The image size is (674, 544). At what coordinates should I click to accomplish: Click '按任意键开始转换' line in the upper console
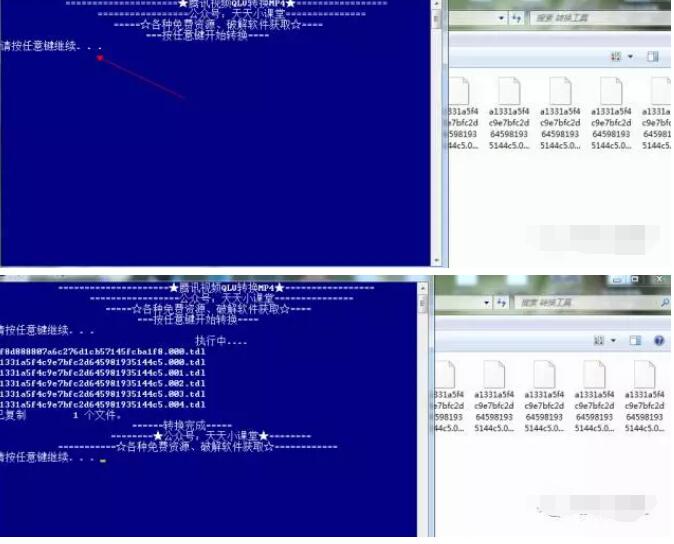(x=207, y=36)
